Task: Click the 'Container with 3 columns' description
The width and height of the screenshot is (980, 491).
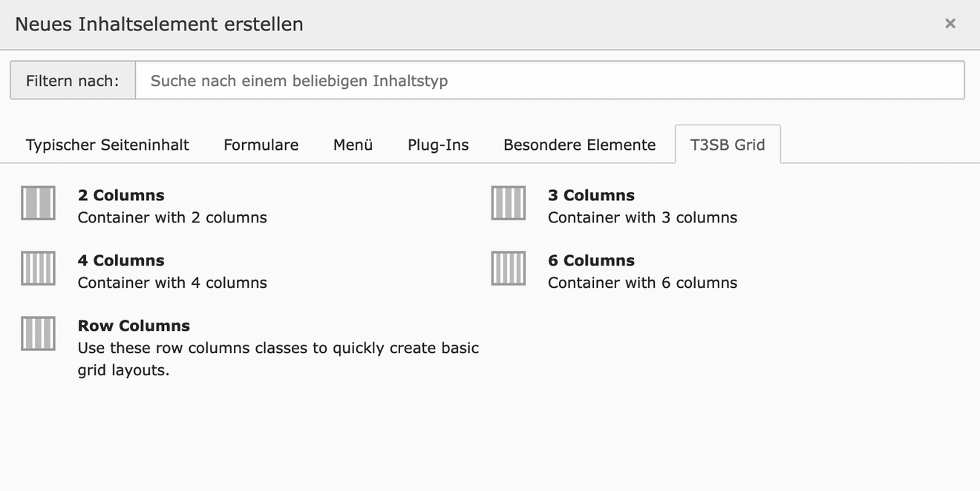Action: coord(643,217)
